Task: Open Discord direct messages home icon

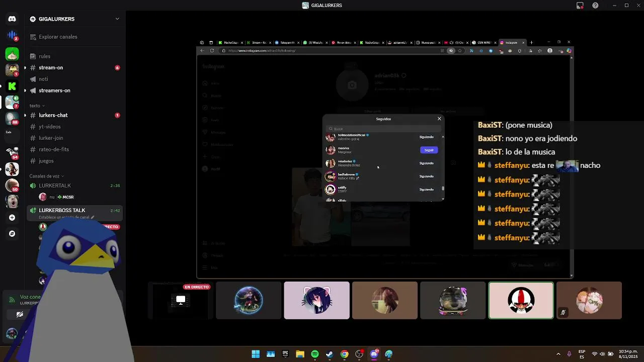Action: (12, 19)
